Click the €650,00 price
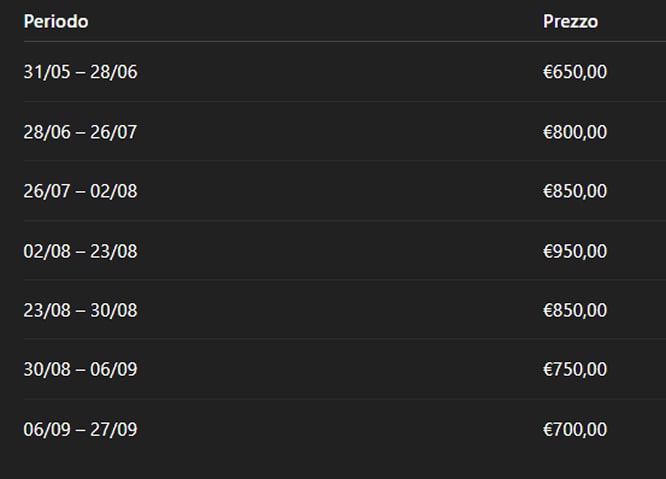 574,72
